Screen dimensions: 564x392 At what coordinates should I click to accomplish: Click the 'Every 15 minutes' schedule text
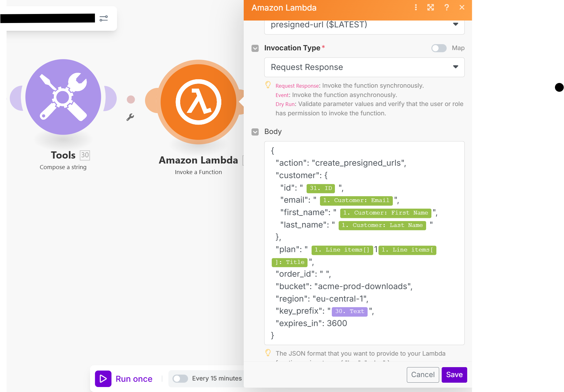tap(217, 379)
